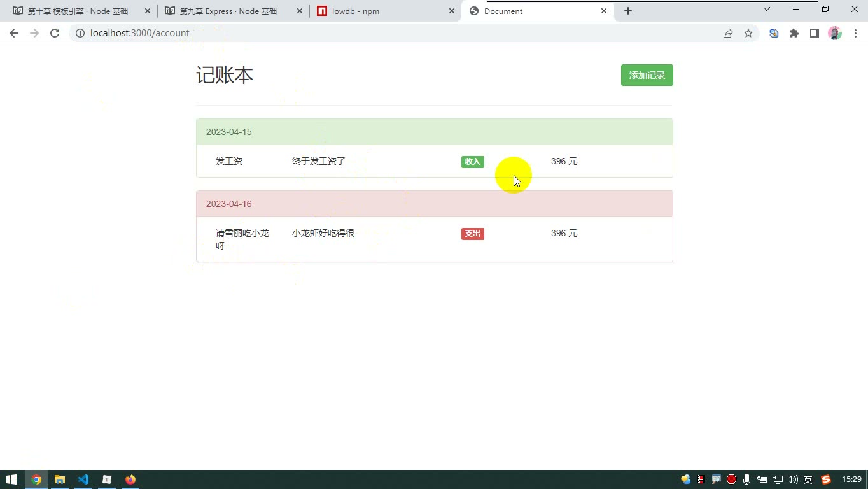This screenshot has width=868, height=489.
Task: Open Chrome from the taskbar
Action: point(36,479)
